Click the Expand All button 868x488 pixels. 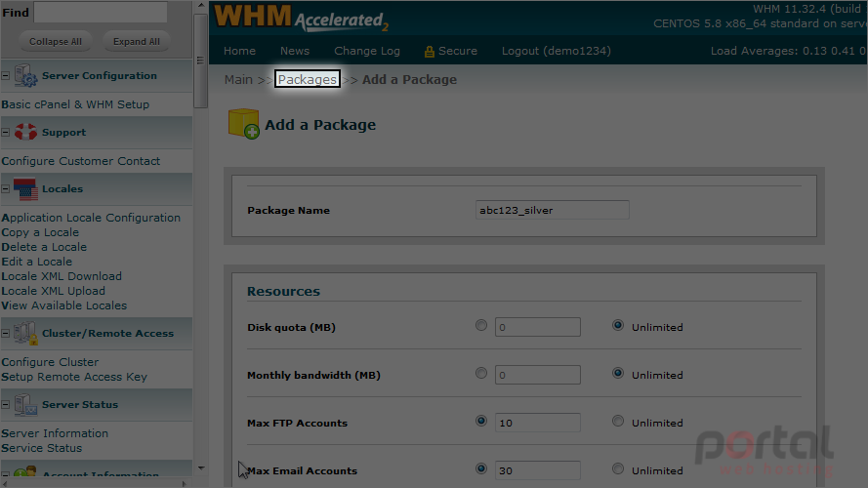click(136, 42)
